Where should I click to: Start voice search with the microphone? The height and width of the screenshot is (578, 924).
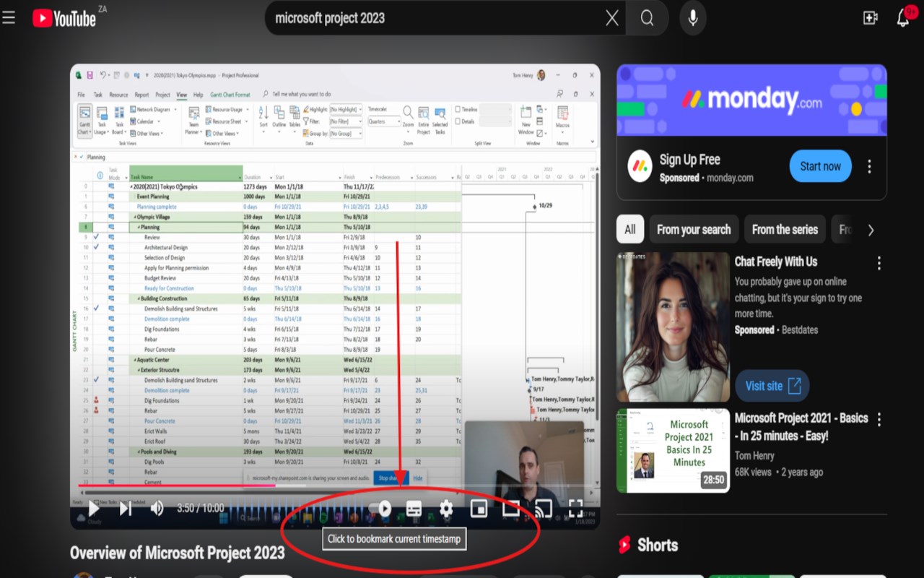[693, 18]
